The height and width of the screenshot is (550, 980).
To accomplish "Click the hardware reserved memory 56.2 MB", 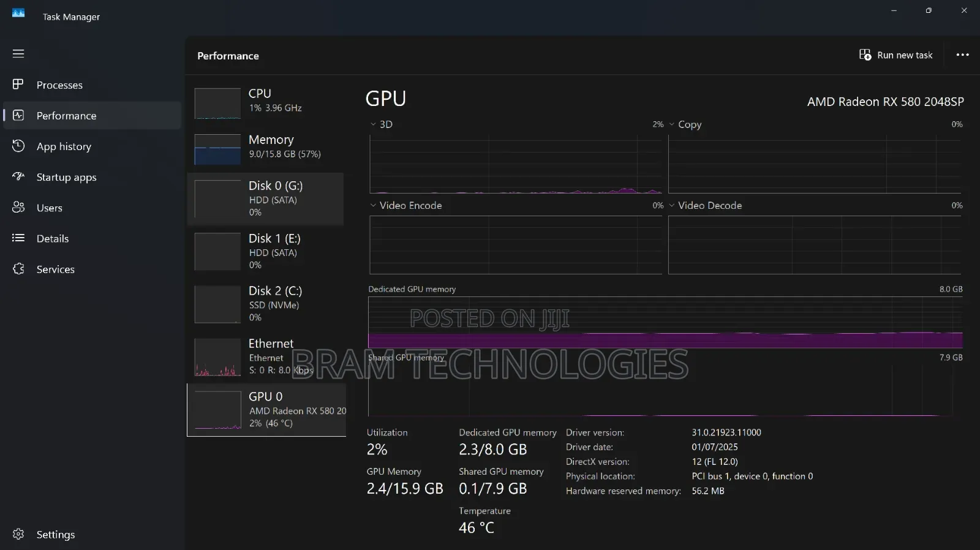I will point(708,491).
